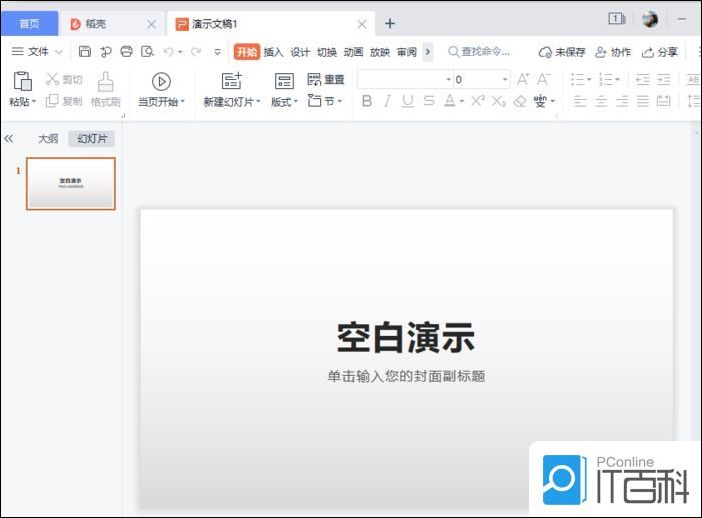
Task: Switch to the Animation (动画) tab
Action: 353,52
